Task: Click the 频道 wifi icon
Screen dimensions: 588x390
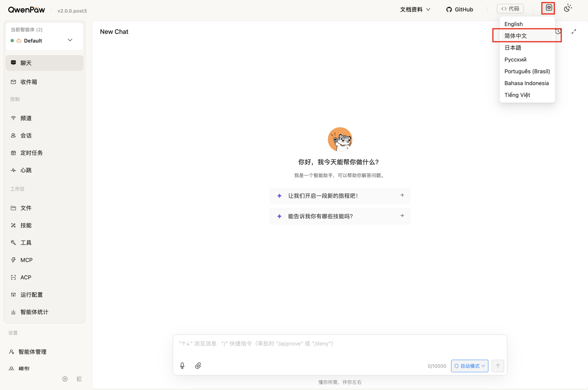Action: (13, 118)
